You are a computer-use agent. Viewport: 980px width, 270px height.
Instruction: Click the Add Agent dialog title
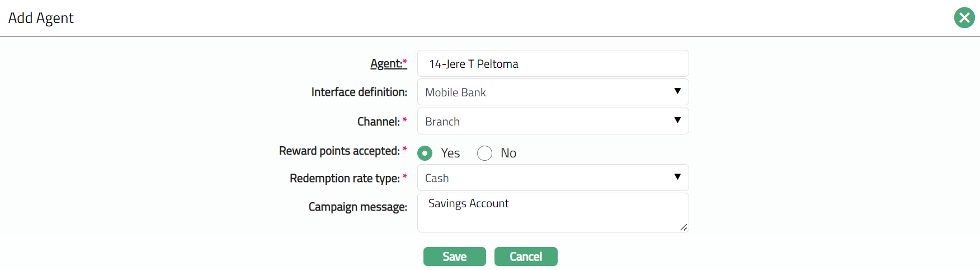pyautogui.click(x=41, y=18)
